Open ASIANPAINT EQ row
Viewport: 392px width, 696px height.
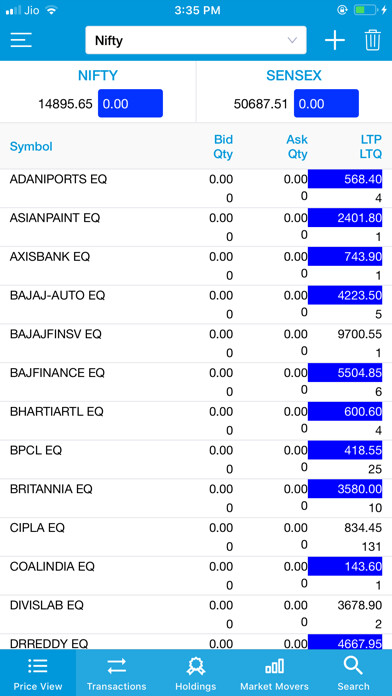point(196,227)
